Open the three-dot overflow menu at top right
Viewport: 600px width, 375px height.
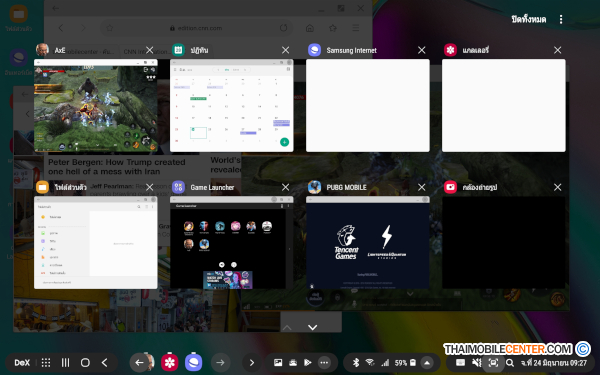point(561,19)
